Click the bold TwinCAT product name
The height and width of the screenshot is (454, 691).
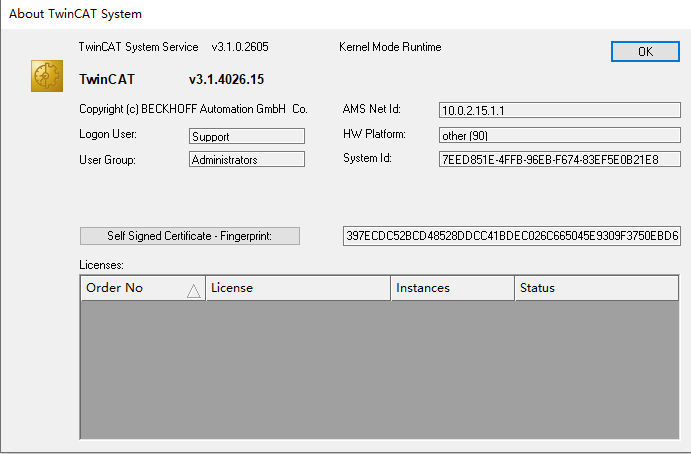click(x=107, y=79)
